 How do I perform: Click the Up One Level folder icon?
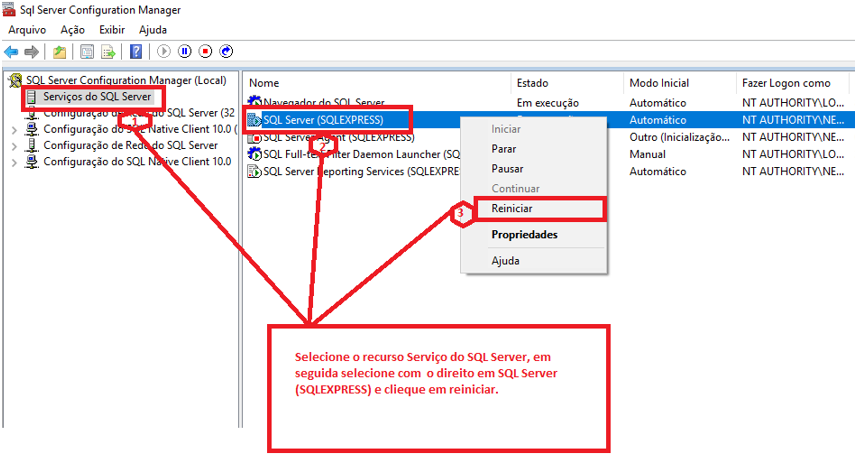[x=59, y=52]
